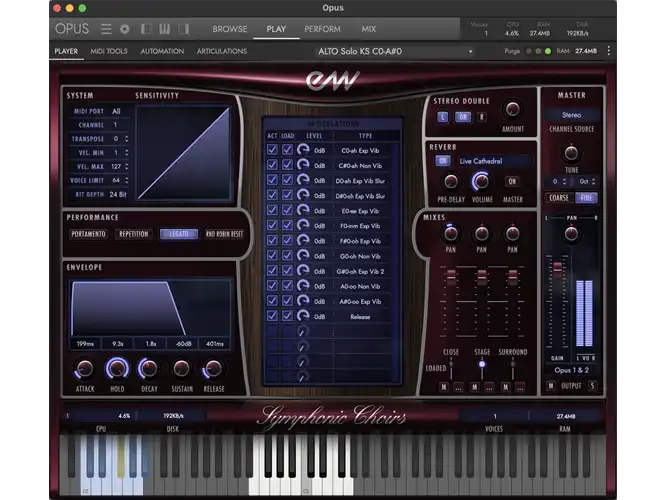Click the Master Gain fader
This screenshot has height=500, width=667.
pyautogui.click(x=557, y=268)
